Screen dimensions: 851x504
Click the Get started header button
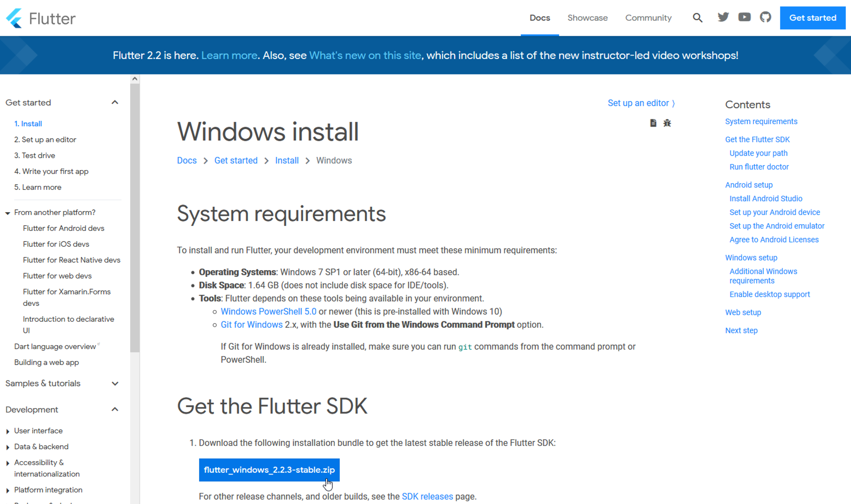click(x=812, y=18)
